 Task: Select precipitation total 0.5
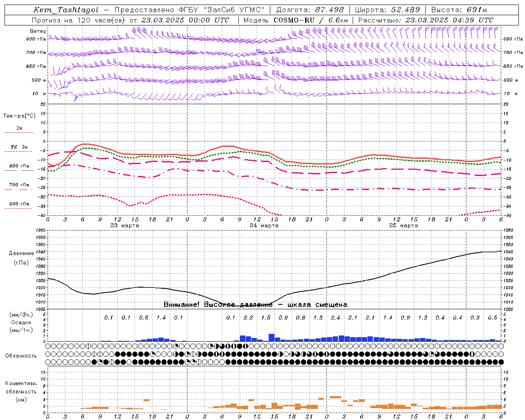click(493, 317)
